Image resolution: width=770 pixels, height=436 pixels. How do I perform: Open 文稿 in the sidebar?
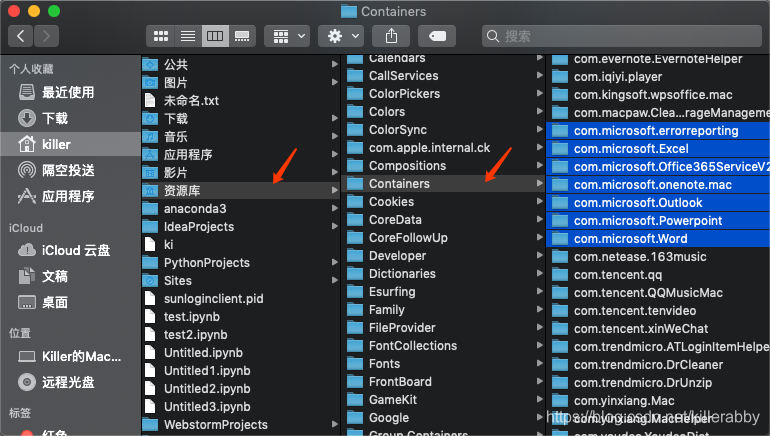tap(70, 276)
